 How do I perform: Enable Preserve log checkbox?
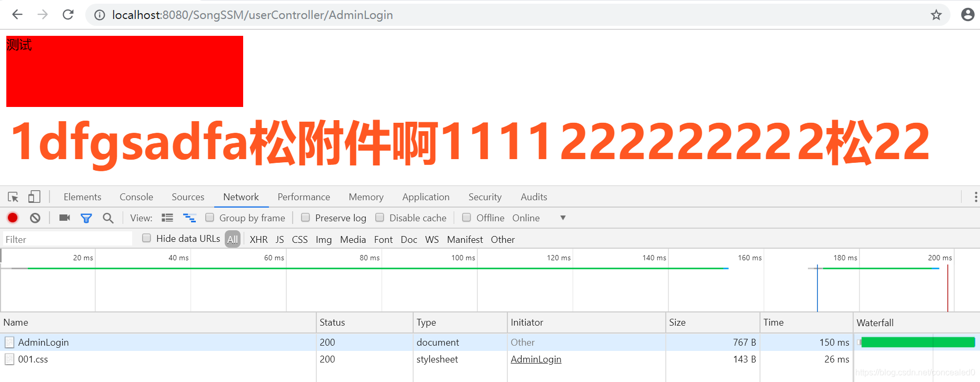[305, 217]
